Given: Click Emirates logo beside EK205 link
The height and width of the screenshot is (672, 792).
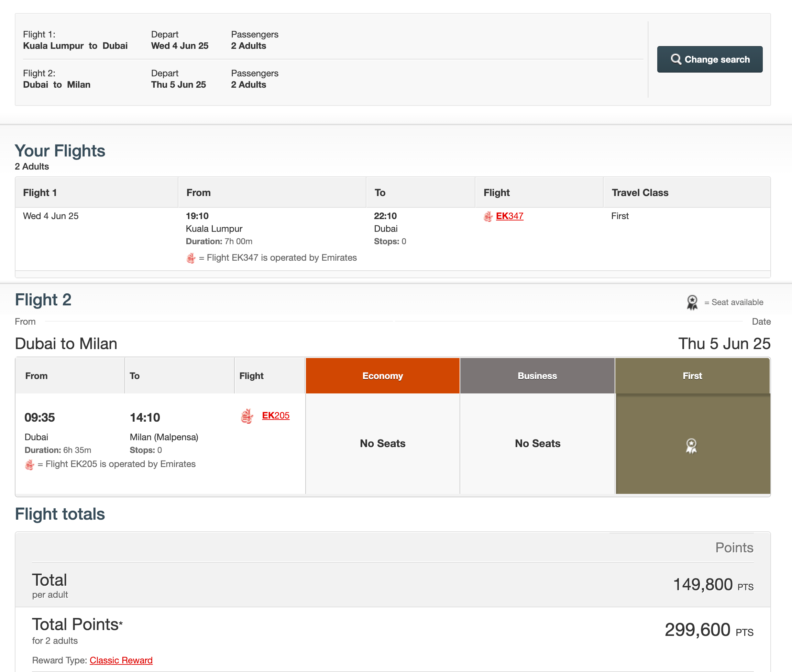Looking at the screenshot, I should tap(247, 416).
